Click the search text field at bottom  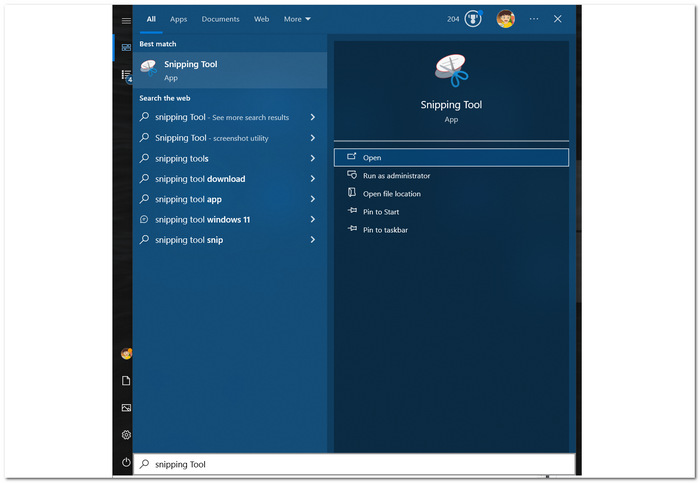click(354, 464)
